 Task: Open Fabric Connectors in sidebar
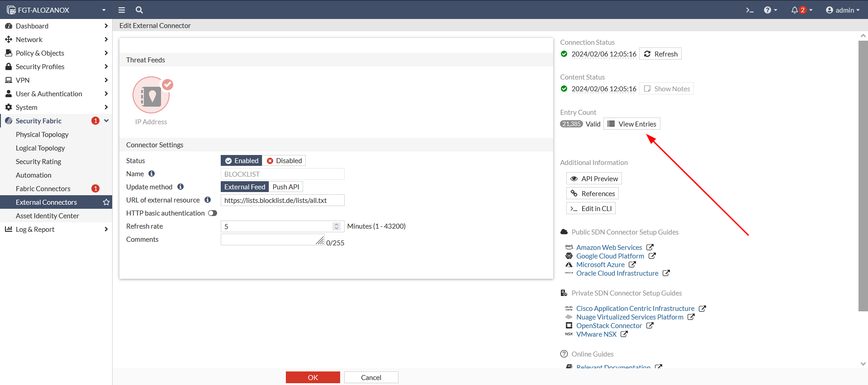pyautogui.click(x=43, y=188)
